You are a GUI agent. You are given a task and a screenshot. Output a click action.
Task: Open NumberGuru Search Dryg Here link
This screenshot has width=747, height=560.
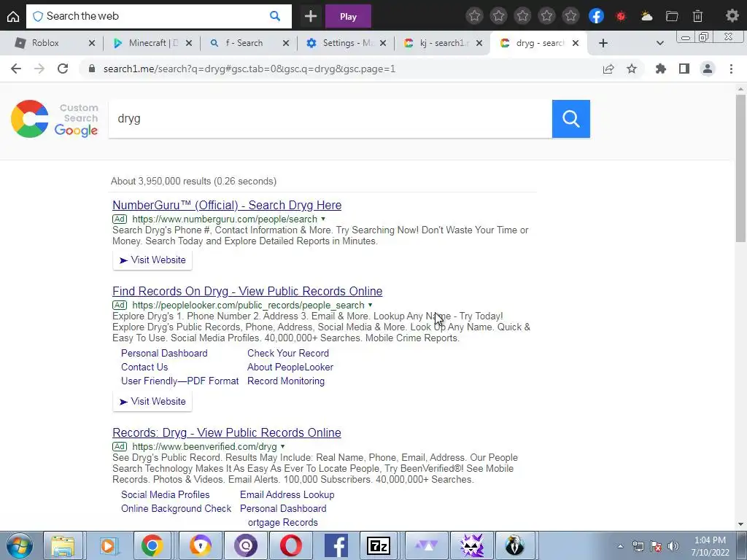click(227, 205)
